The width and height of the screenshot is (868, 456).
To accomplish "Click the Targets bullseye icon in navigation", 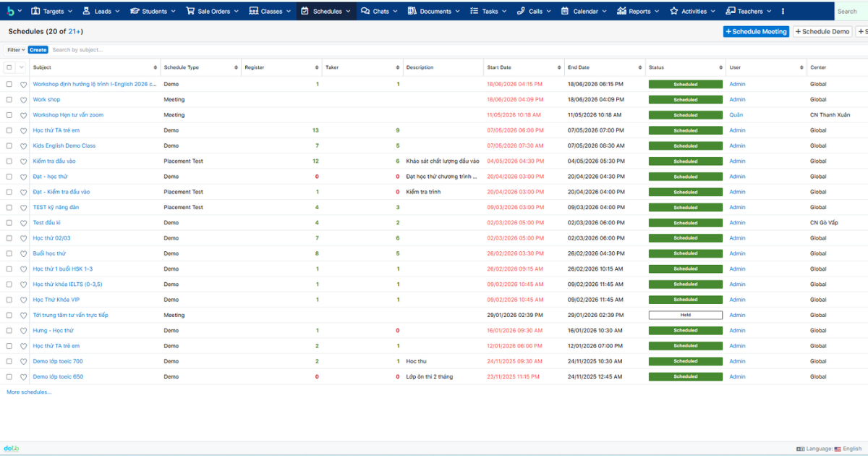I will pyautogui.click(x=37, y=11).
